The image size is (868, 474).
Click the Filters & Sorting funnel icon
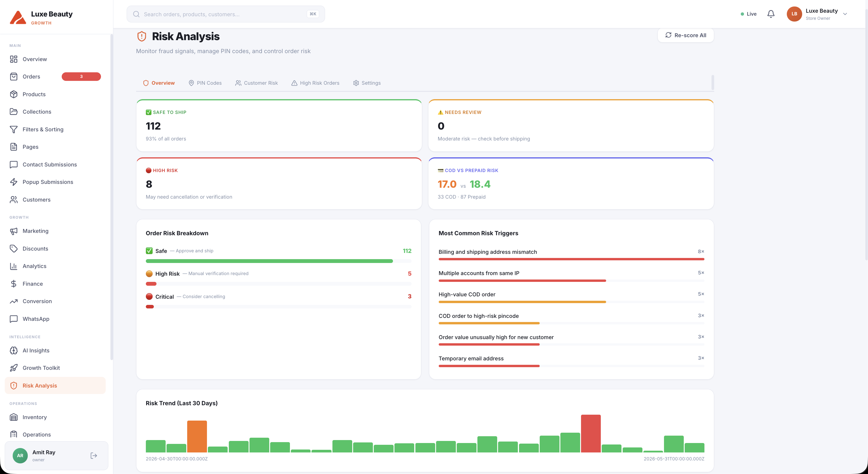click(14, 129)
